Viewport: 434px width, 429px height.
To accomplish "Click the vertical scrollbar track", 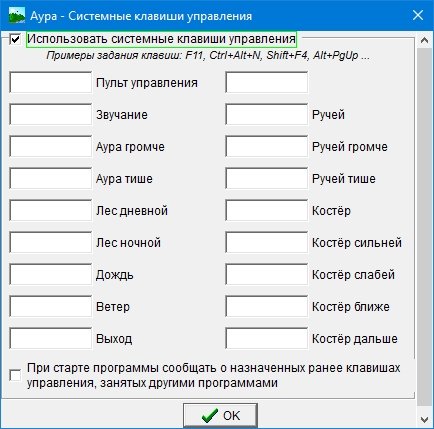I will (x=424, y=227).
